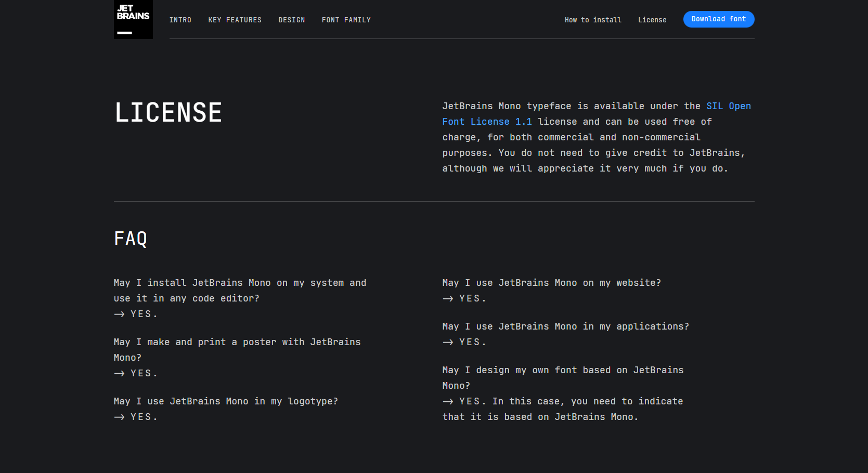Select question about printing a poster
868x473 pixels.
tap(237, 350)
